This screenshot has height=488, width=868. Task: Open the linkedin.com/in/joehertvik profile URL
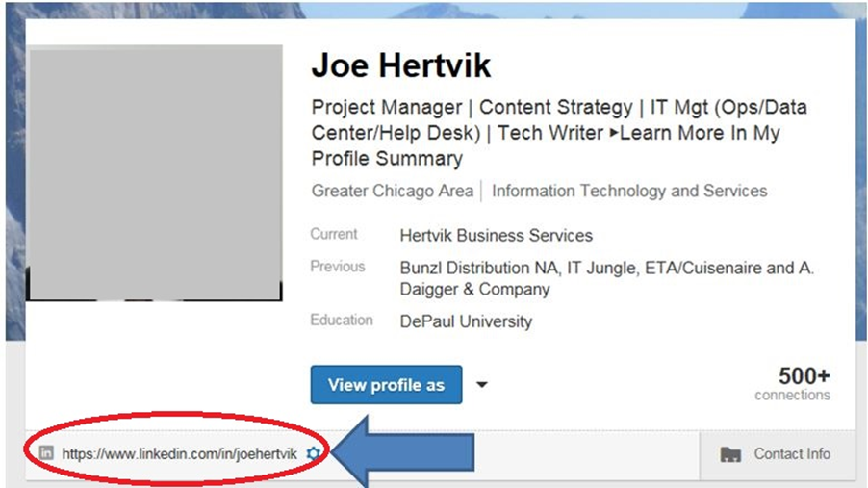coord(179,452)
